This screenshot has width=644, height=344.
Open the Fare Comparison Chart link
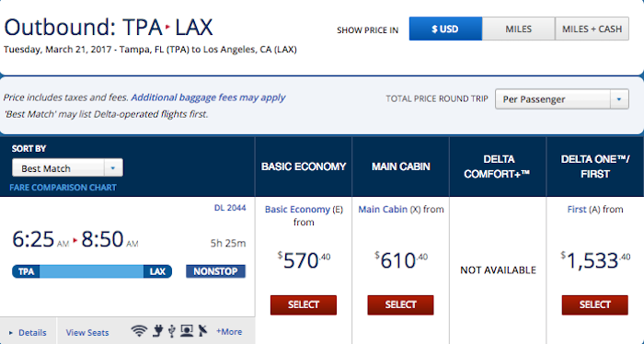tap(63, 188)
